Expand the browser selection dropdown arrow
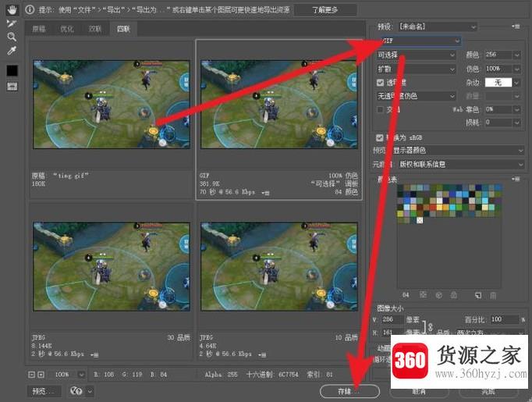 90,391
